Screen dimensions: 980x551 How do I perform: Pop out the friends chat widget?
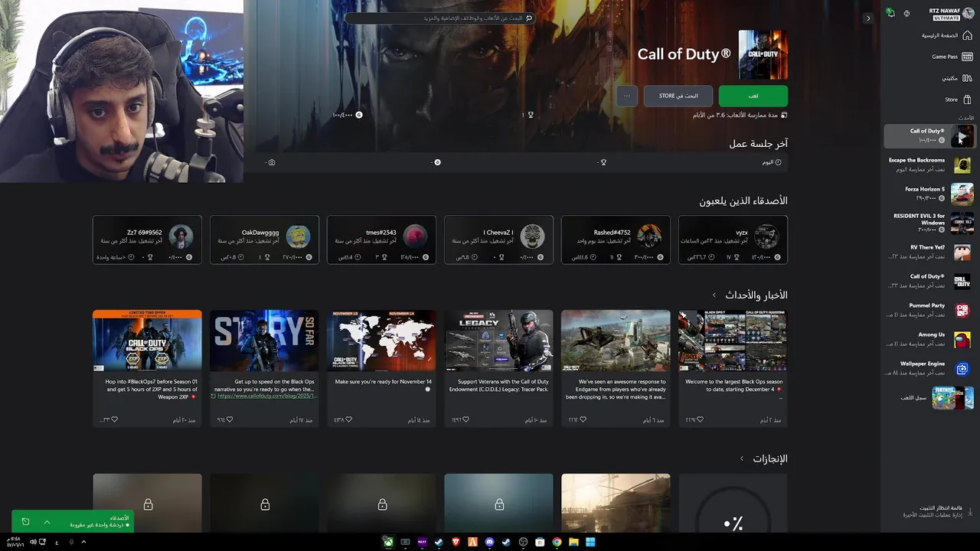point(25,522)
